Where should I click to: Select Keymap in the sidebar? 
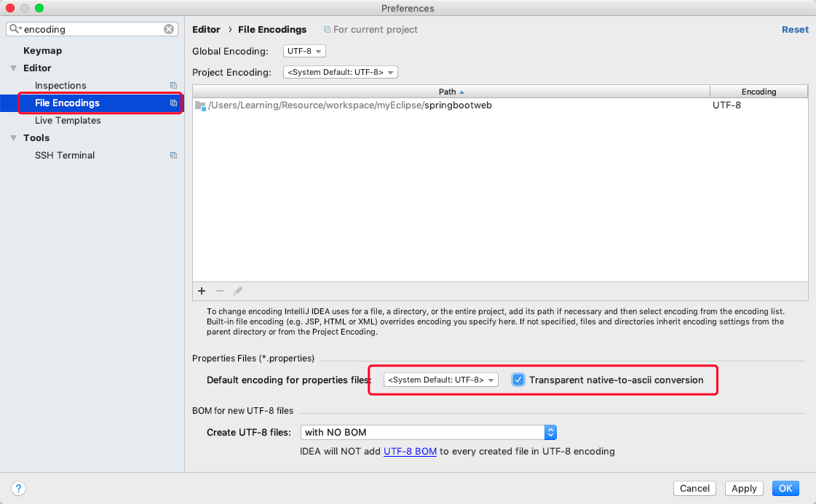(42, 51)
